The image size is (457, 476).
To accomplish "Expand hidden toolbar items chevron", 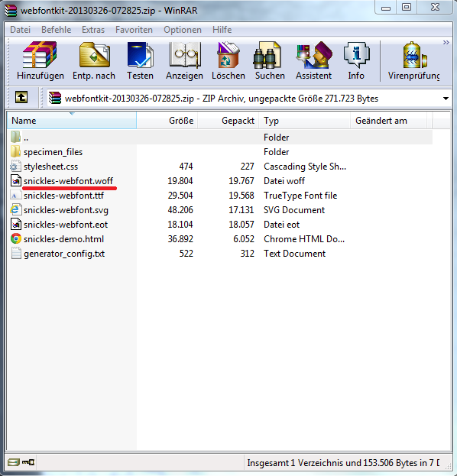I will (446, 42).
